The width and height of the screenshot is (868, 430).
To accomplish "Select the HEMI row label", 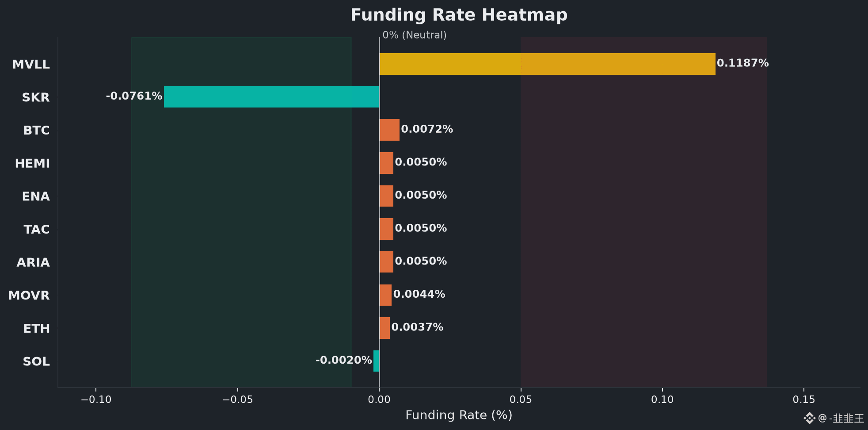I will [32, 163].
